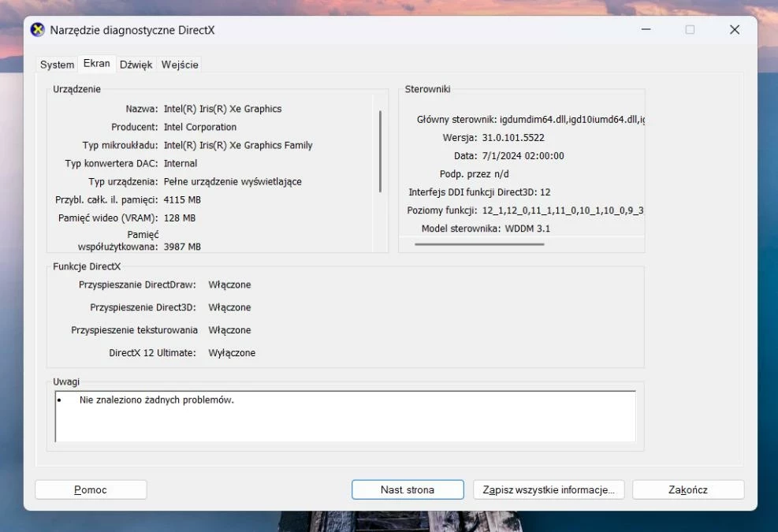
Task: Click Zapisz wszystkie informacje button
Action: [549, 489]
